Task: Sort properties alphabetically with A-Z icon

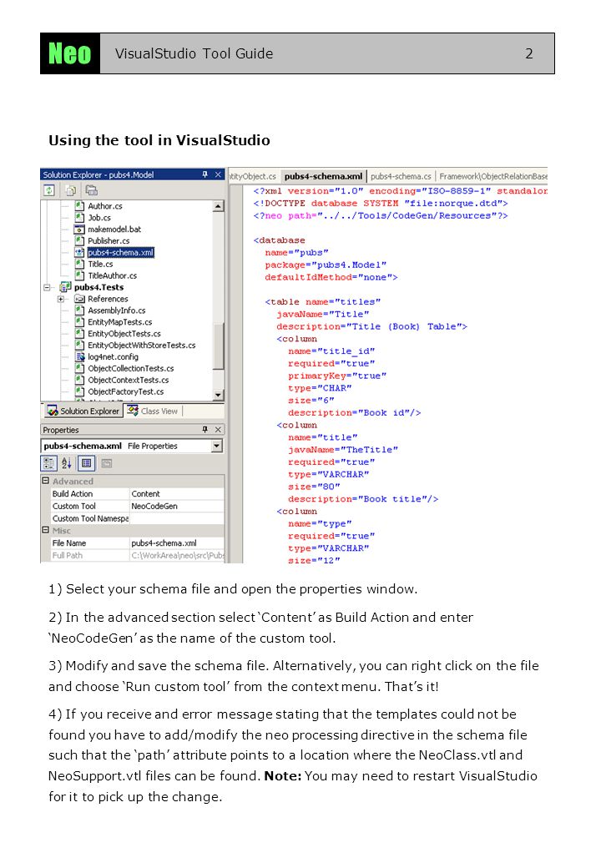Action: click(67, 463)
